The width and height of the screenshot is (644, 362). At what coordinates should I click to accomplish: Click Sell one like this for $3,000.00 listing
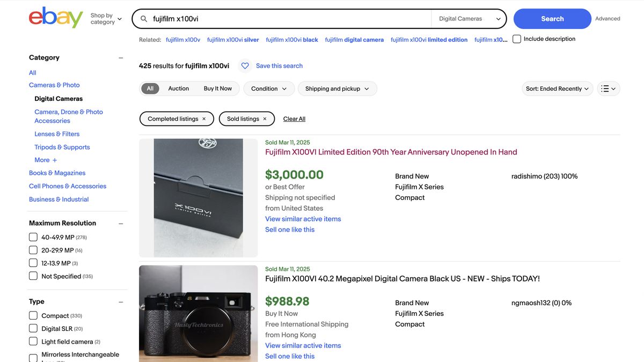(x=290, y=230)
